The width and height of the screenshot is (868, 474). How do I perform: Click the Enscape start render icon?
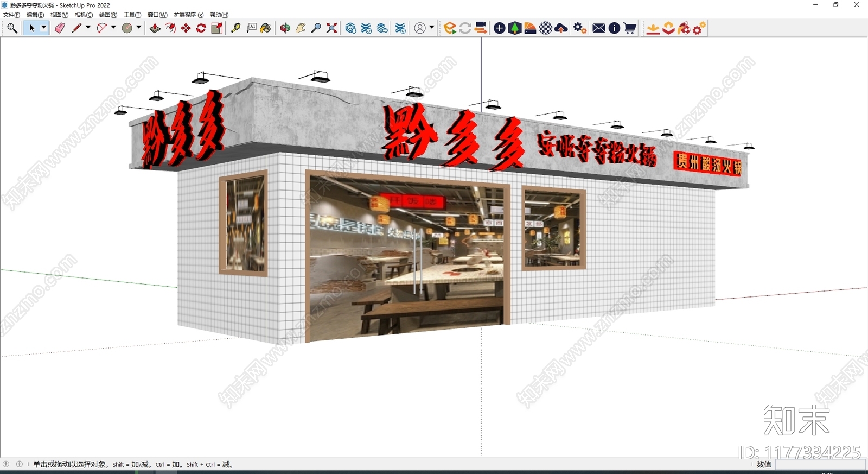[x=449, y=28]
